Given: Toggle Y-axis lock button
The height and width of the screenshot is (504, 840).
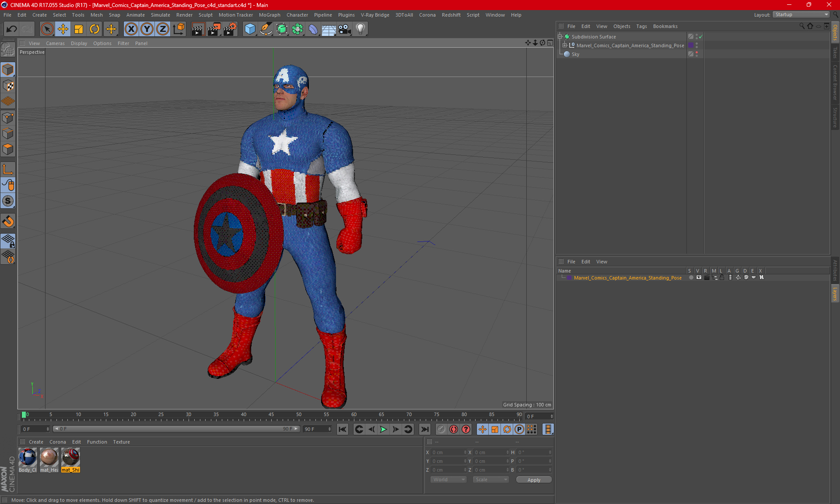Looking at the screenshot, I should click(x=147, y=29).
